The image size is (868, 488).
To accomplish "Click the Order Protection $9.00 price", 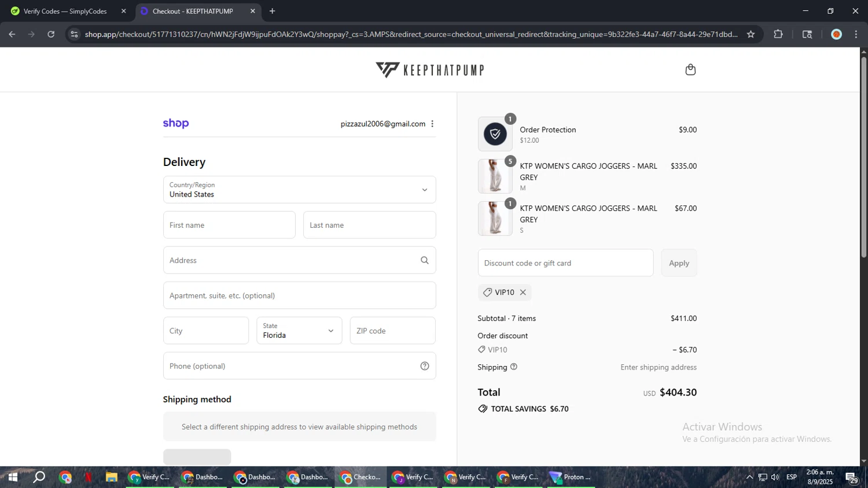I will [x=687, y=130].
